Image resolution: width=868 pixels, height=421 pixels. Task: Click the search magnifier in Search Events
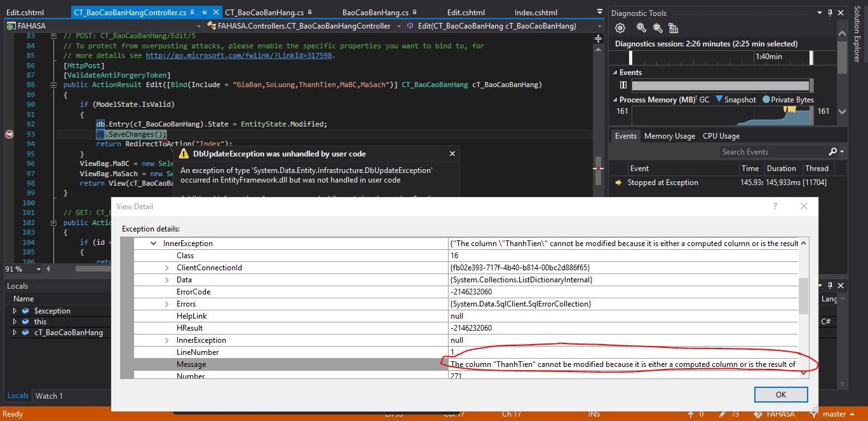tap(833, 152)
